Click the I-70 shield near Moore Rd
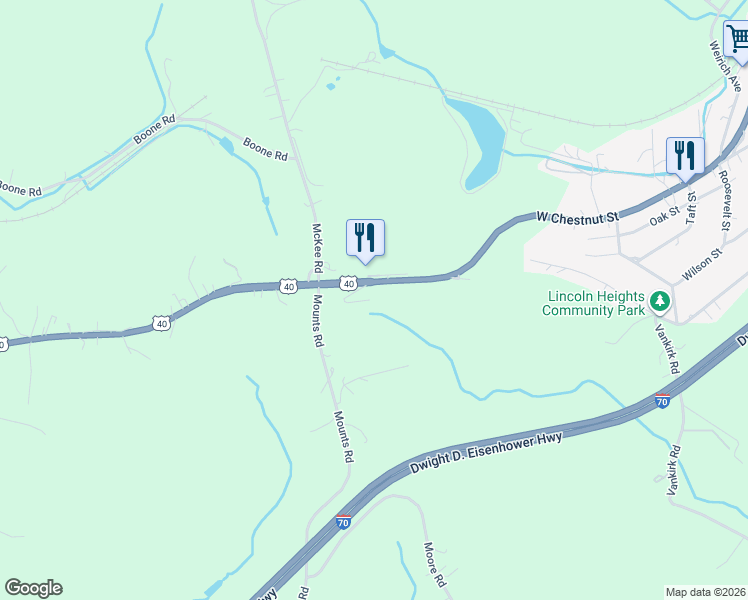This screenshot has width=748, height=600. (343, 522)
